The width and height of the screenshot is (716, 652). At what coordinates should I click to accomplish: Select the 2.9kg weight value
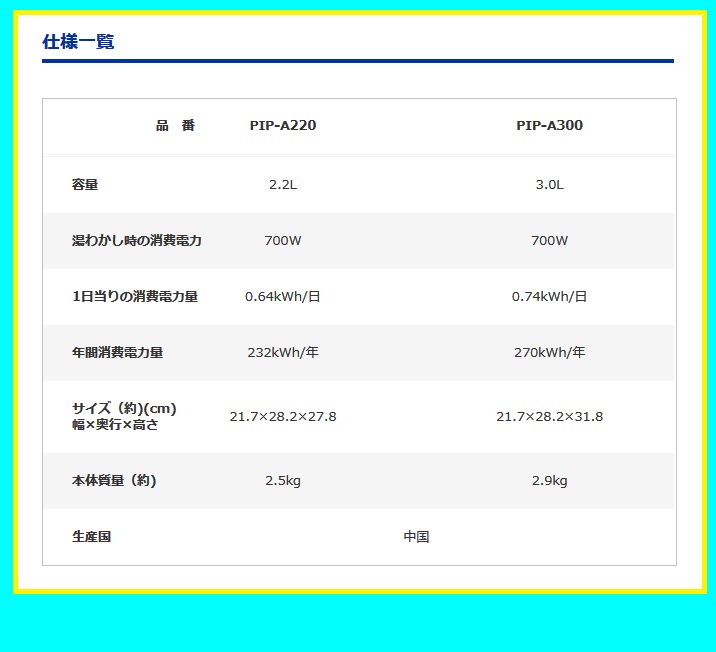(549, 481)
